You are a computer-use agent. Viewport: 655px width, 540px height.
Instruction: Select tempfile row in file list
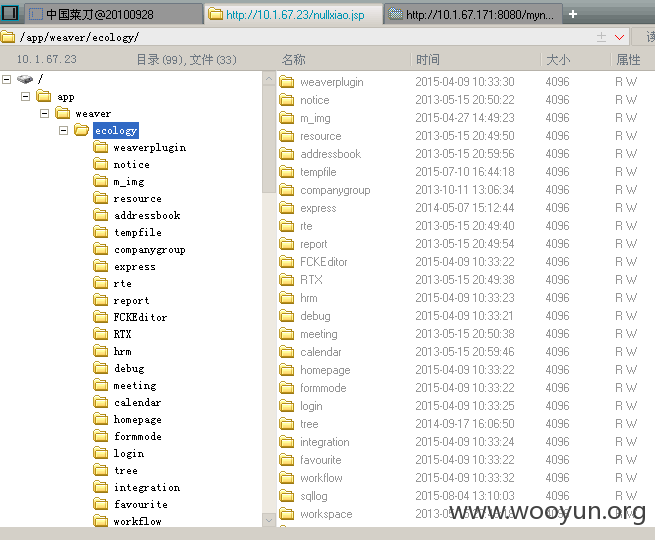(x=466, y=172)
